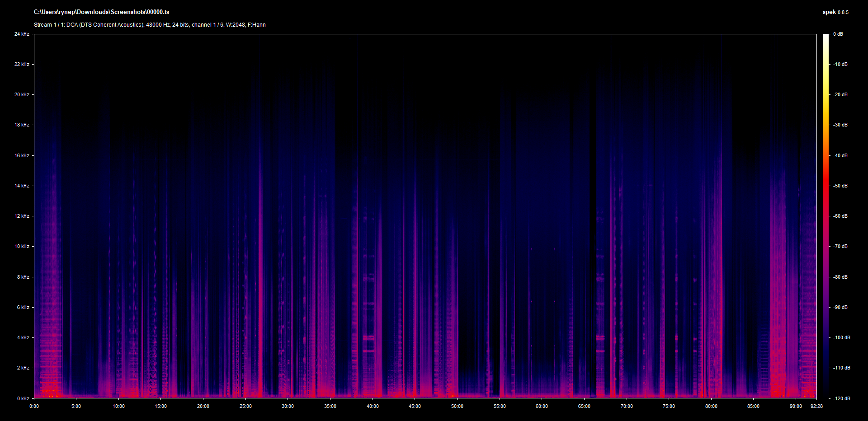Click the -60 dB scale label

pyautogui.click(x=840, y=216)
